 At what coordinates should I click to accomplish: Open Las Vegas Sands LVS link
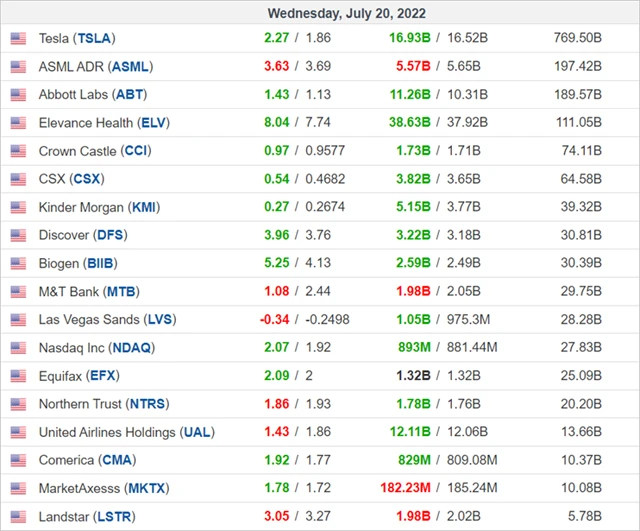click(160, 320)
